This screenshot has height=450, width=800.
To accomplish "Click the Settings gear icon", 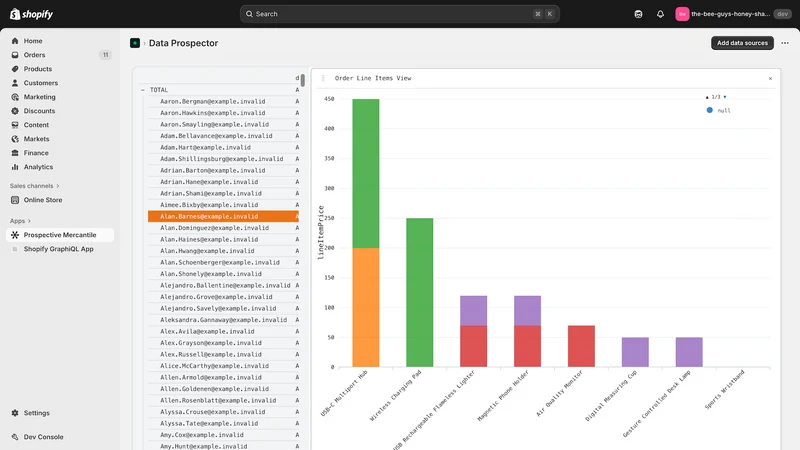I will (x=15, y=413).
